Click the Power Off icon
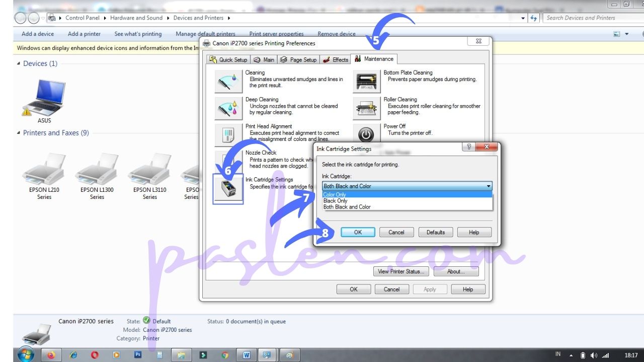Viewport: 644px width, 362px height. pos(366,135)
